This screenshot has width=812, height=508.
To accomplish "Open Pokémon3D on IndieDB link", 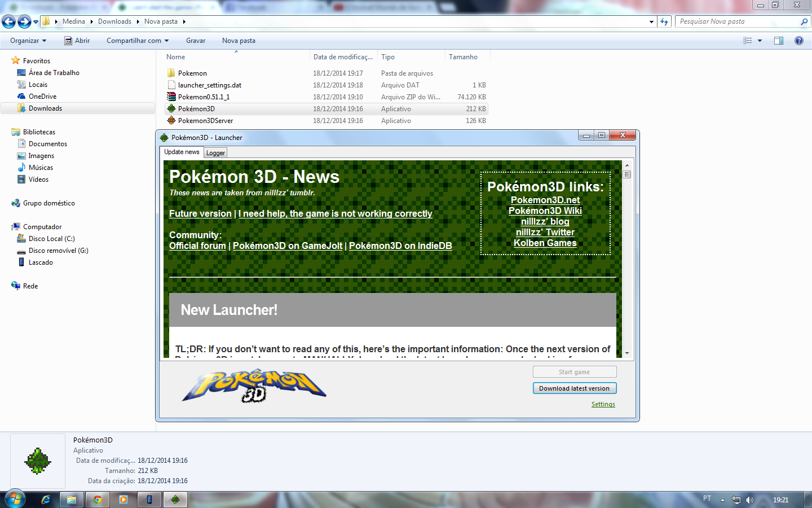I will pos(400,246).
